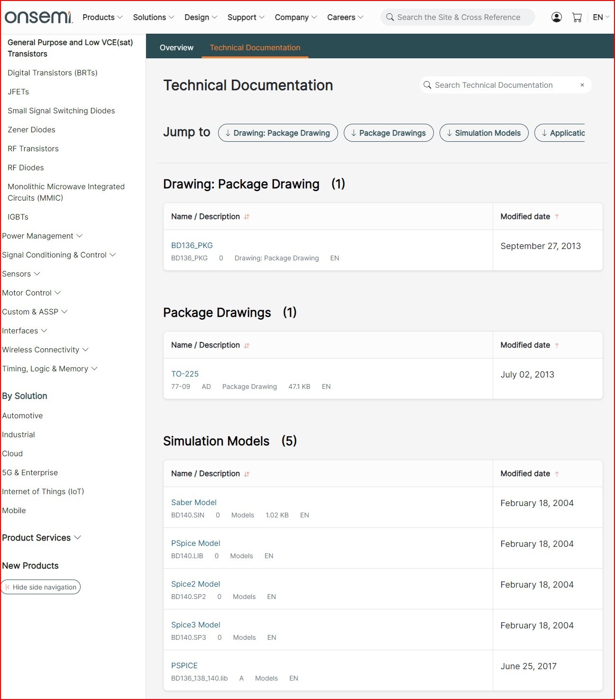
Task: Open Automotive solution link
Action: coord(22,415)
